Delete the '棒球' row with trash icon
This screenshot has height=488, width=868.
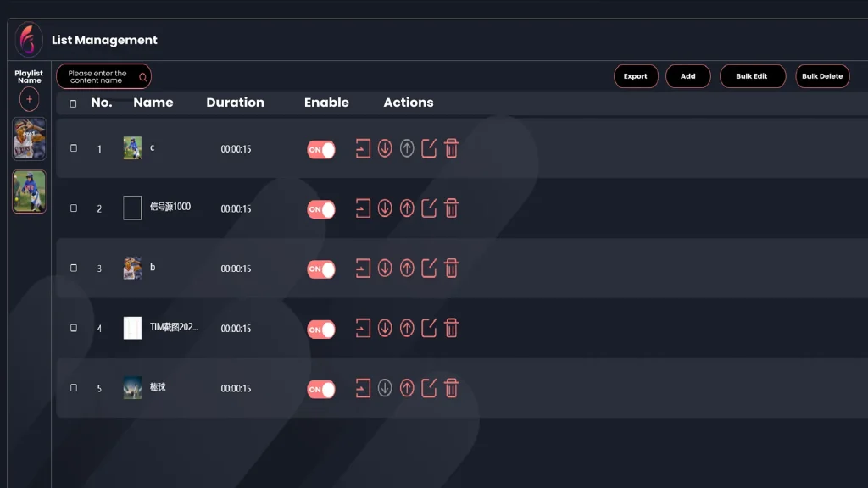[x=451, y=388]
